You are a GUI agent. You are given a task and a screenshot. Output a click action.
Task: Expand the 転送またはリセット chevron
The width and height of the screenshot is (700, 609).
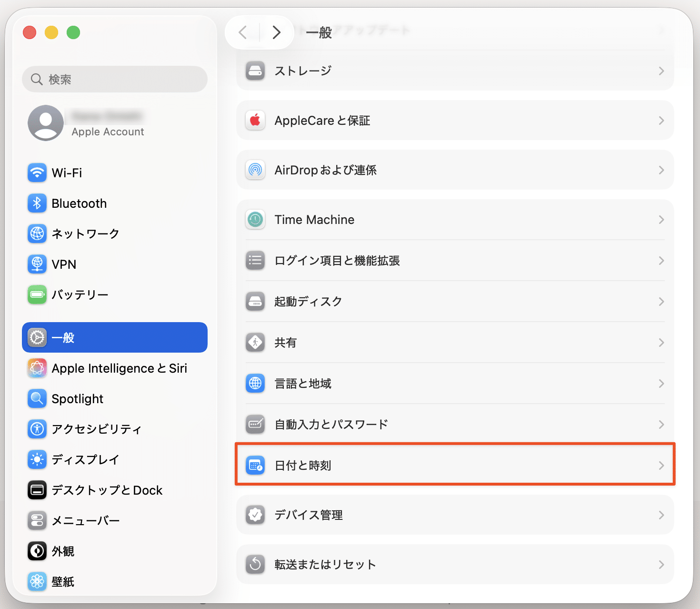coord(661,565)
